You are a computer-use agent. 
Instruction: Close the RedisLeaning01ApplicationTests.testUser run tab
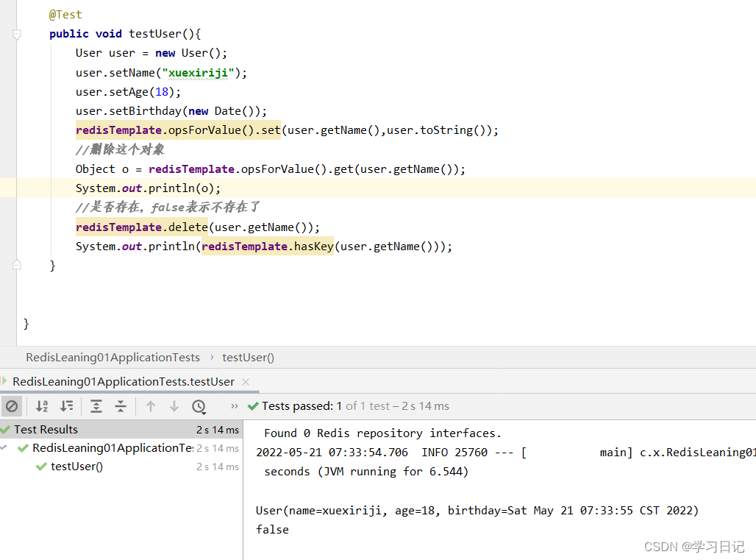(246, 381)
